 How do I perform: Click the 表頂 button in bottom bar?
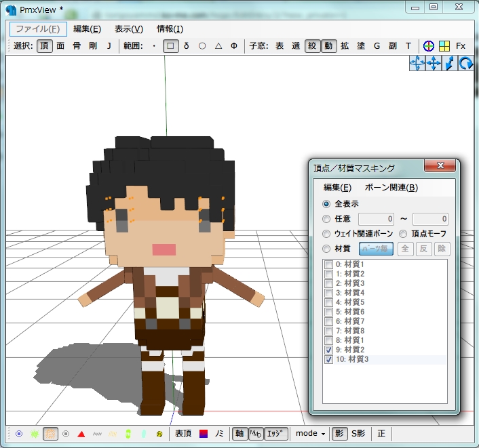183,434
